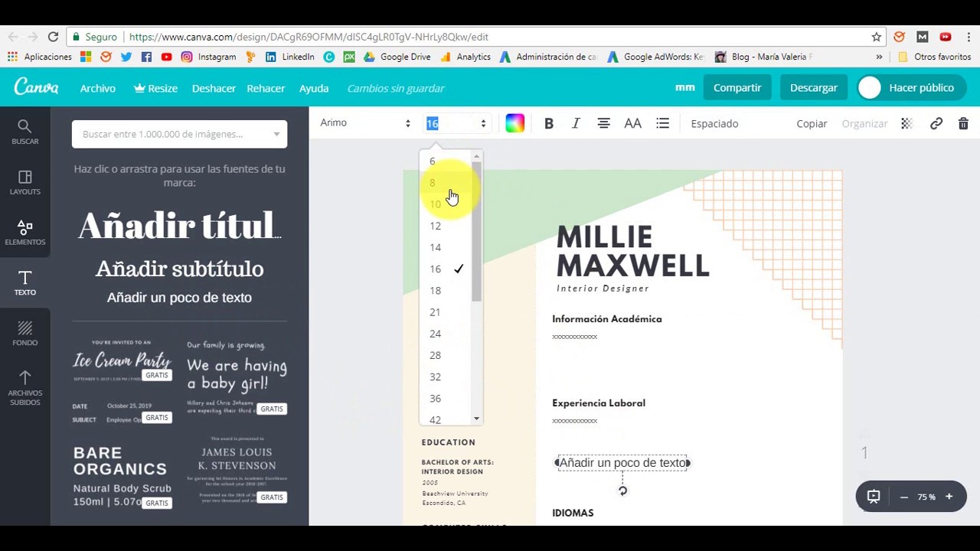
Task: Choose We are having a baby girl template
Action: (237, 377)
